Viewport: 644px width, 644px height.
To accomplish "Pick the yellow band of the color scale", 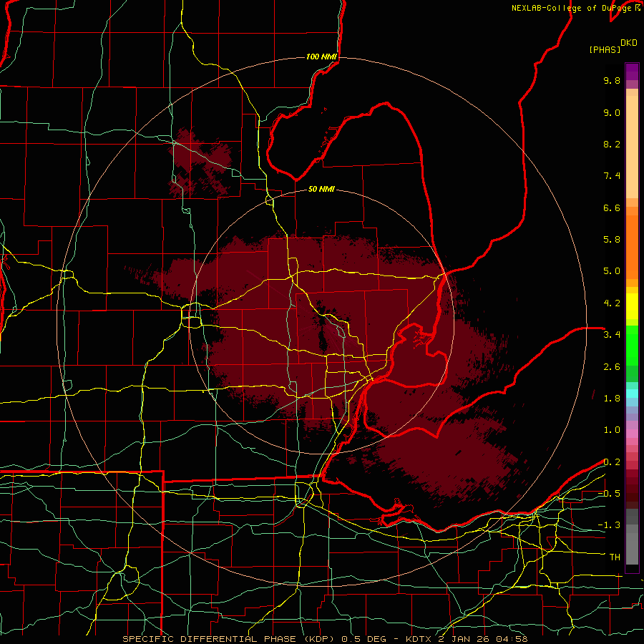I will pos(632,306).
